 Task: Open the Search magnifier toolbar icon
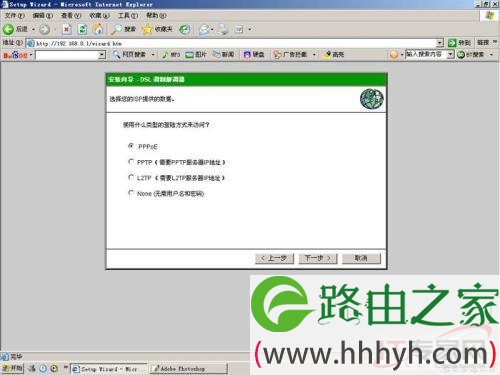pyautogui.click(x=116, y=29)
